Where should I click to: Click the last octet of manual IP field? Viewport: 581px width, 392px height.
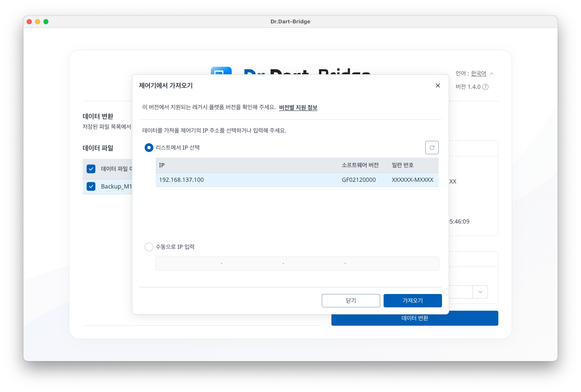coord(392,264)
